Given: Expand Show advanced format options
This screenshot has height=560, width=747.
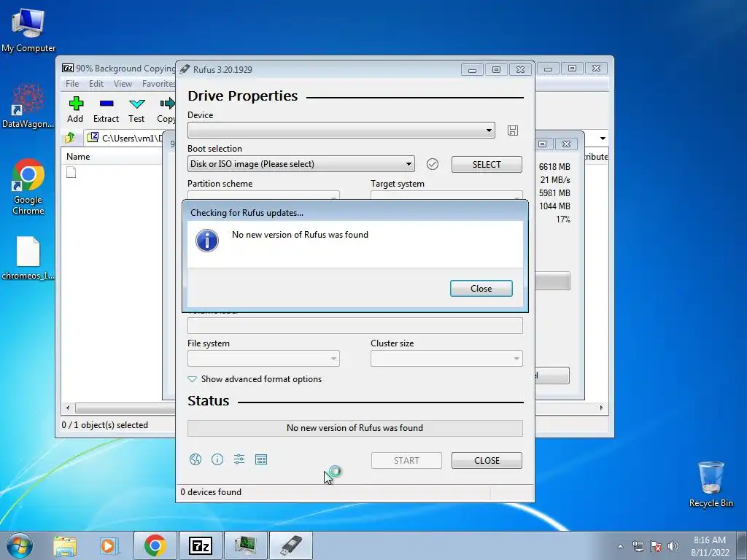Looking at the screenshot, I should point(255,379).
